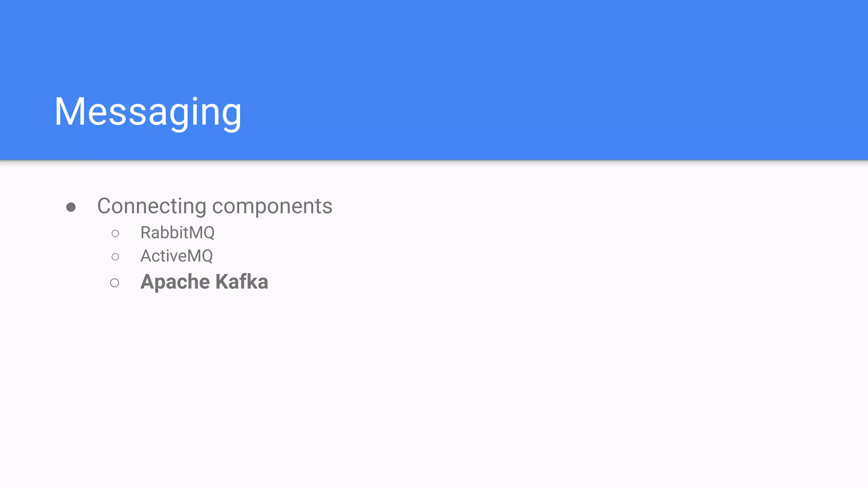Click the hollow bullet beside Apache Kafka

point(114,283)
